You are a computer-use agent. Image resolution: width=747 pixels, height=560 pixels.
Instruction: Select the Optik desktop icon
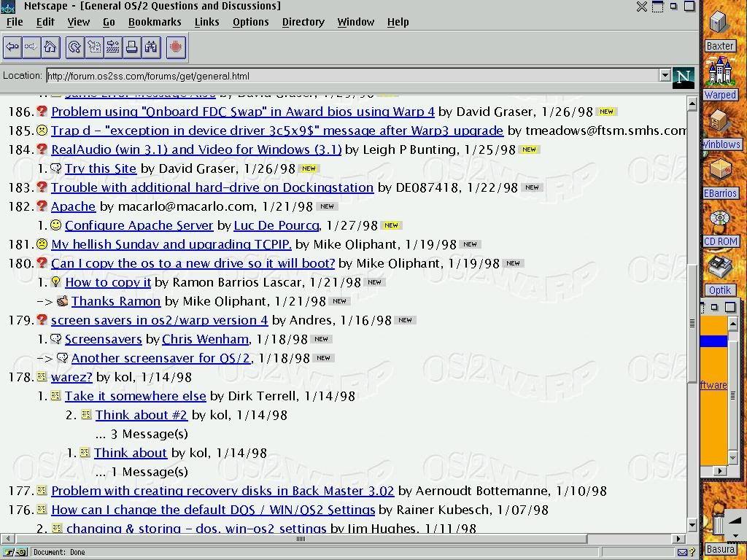720,275
